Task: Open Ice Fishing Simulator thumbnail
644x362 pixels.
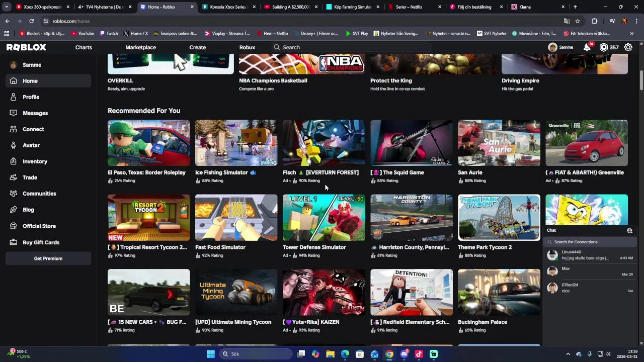Action: pyautogui.click(x=236, y=143)
